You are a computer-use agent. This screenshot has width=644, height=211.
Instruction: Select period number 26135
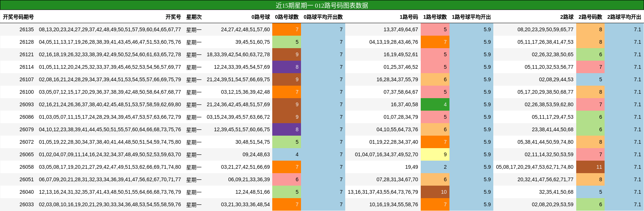(27, 29)
